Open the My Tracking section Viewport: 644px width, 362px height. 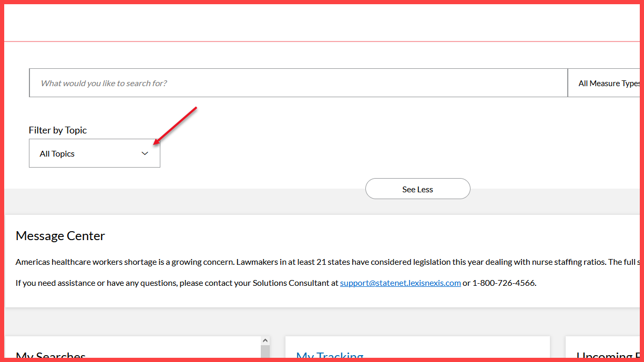329,355
